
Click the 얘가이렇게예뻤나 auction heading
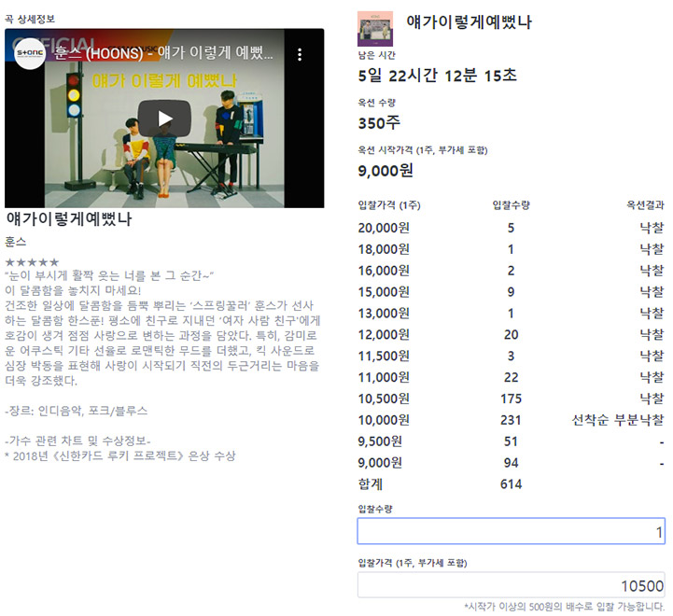pyautogui.click(x=470, y=21)
